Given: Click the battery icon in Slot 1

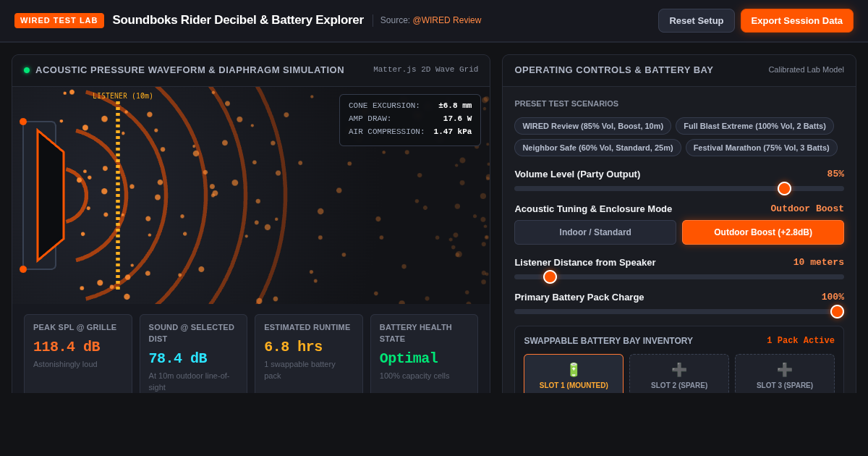Looking at the screenshot, I should (574, 370).
